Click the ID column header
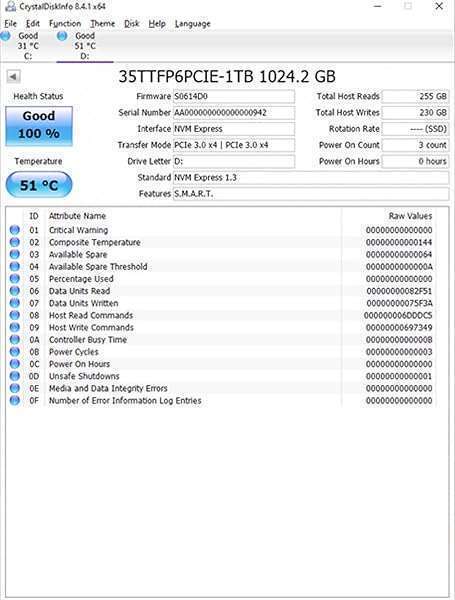Viewport: 455px width, 600px height. click(x=34, y=216)
